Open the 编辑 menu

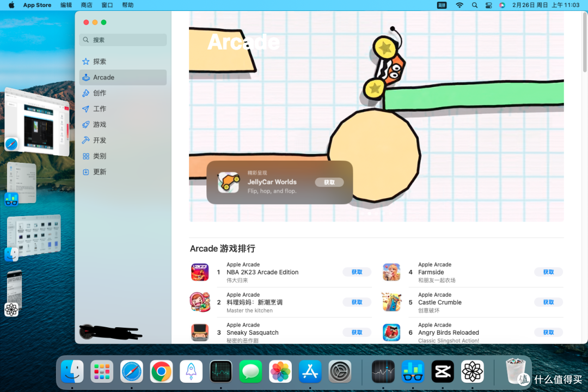pyautogui.click(x=66, y=5)
